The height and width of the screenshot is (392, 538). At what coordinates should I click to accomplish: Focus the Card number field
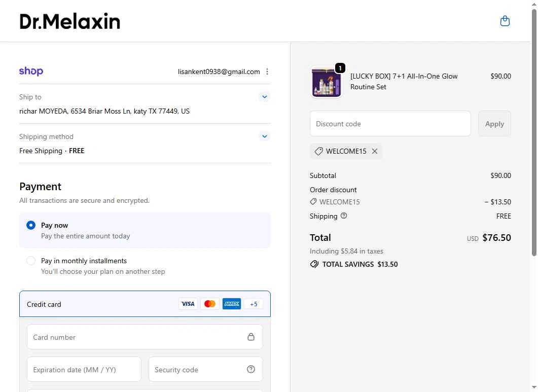[145, 337]
